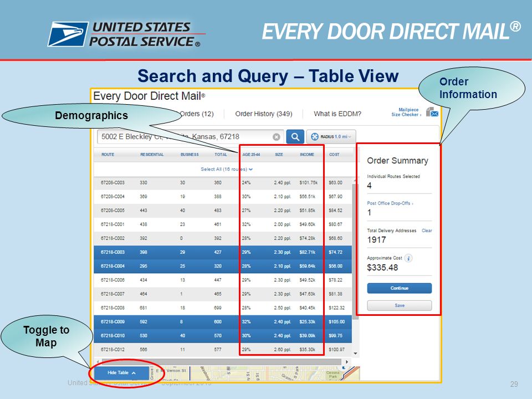Select route row 67218-C012
The height and width of the screenshot is (399, 532).
(223, 350)
